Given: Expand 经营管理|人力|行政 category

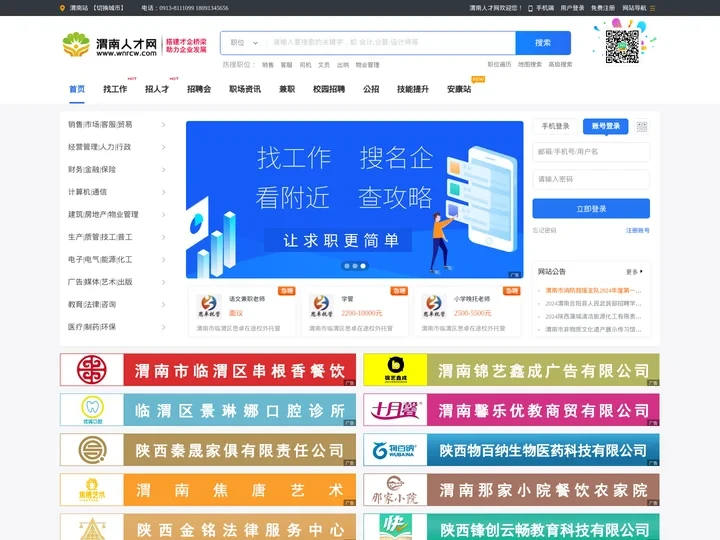Looking at the screenshot, I should point(117,147).
